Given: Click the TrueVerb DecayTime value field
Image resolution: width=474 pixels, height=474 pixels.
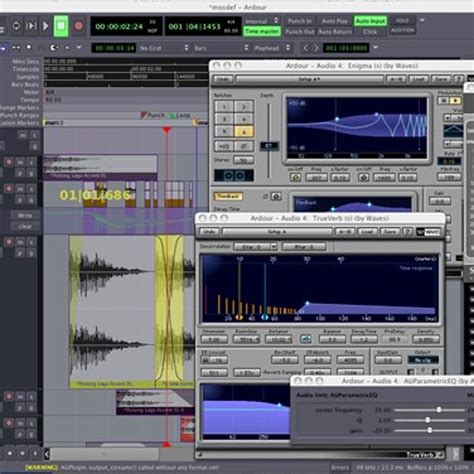Looking at the screenshot, I should (364, 340).
